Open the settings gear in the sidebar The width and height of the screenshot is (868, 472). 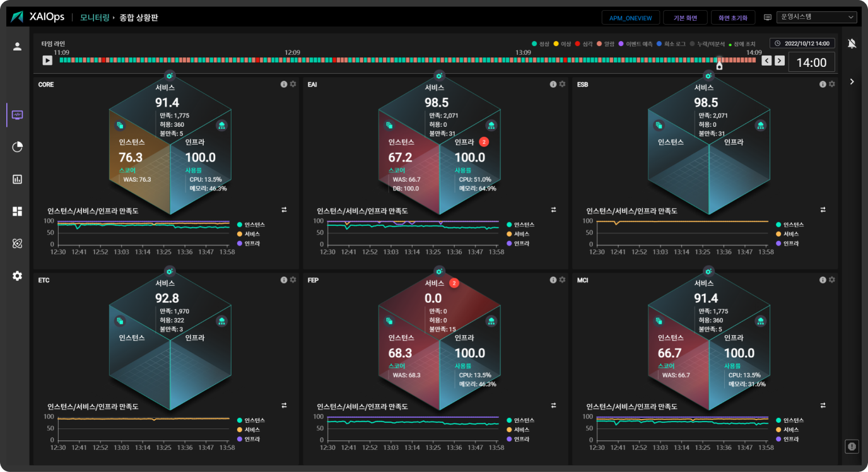[18, 276]
